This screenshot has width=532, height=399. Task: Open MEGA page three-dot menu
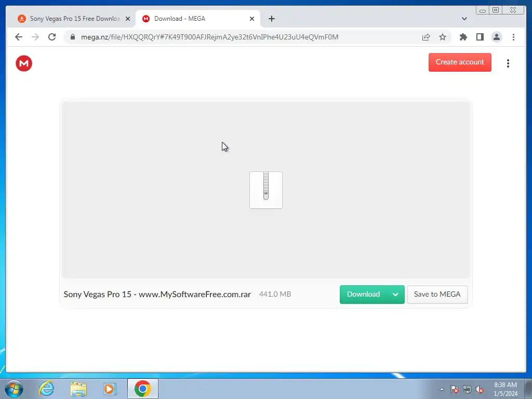click(508, 63)
